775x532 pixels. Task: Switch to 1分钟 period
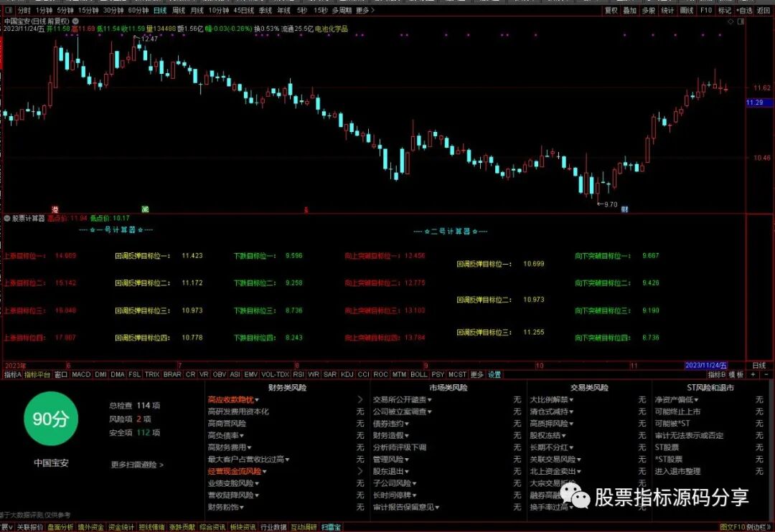(44, 10)
